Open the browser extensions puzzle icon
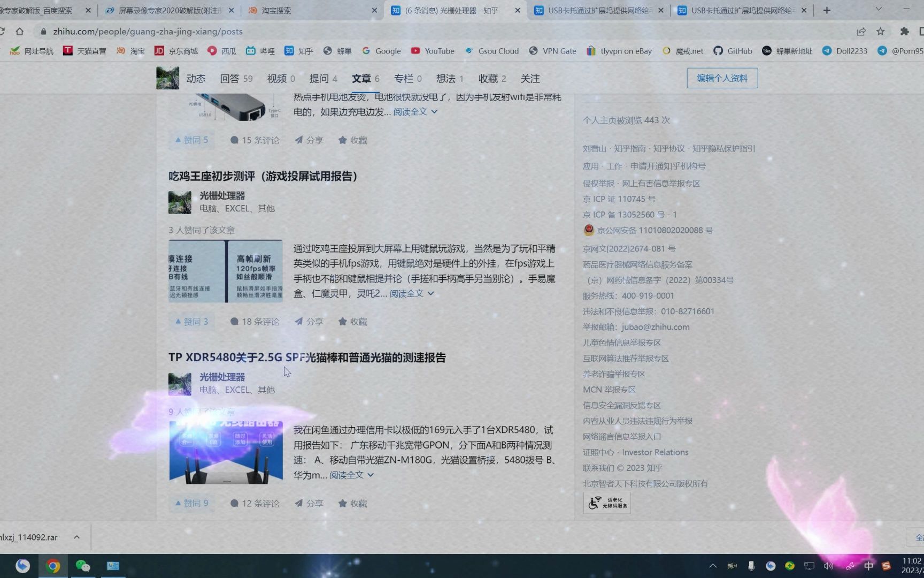The height and width of the screenshot is (578, 924). coord(904,32)
